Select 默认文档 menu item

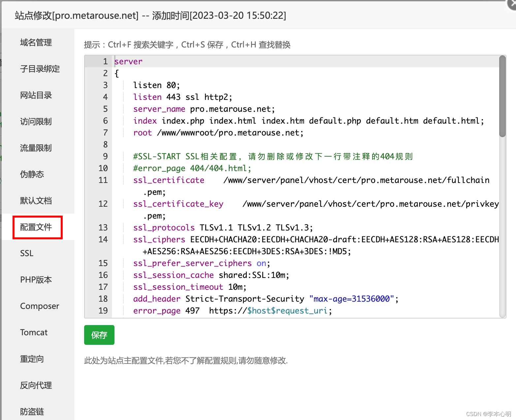point(36,201)
